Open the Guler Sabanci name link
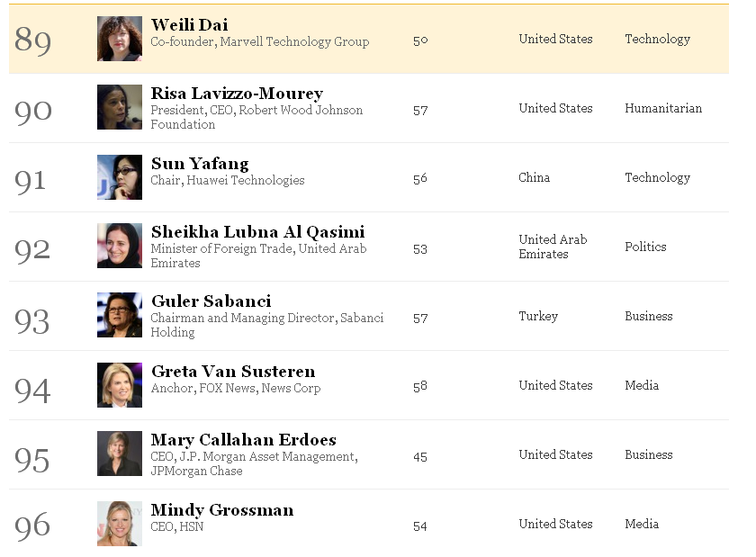The height and width of the screenshot is (557, 756). point(211,301)
